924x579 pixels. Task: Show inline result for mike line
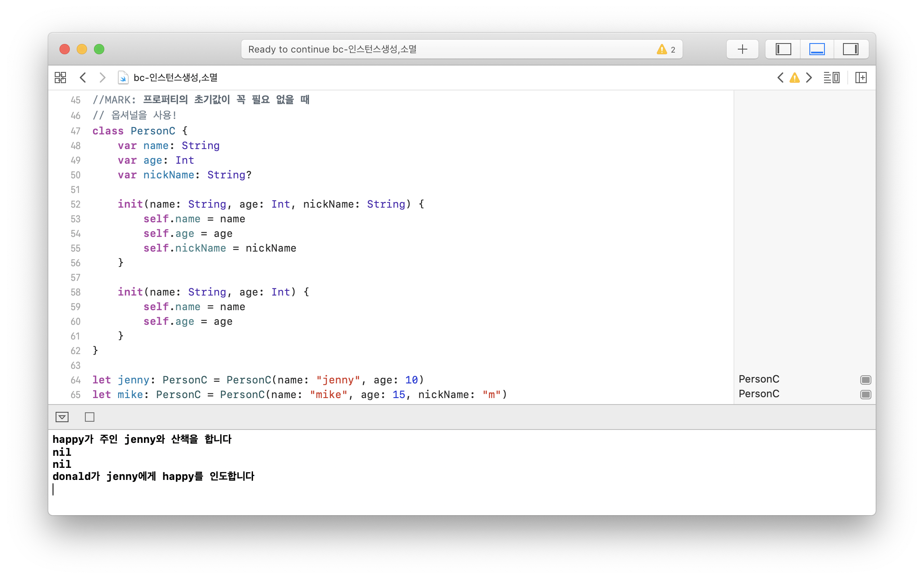coord(865,394)
